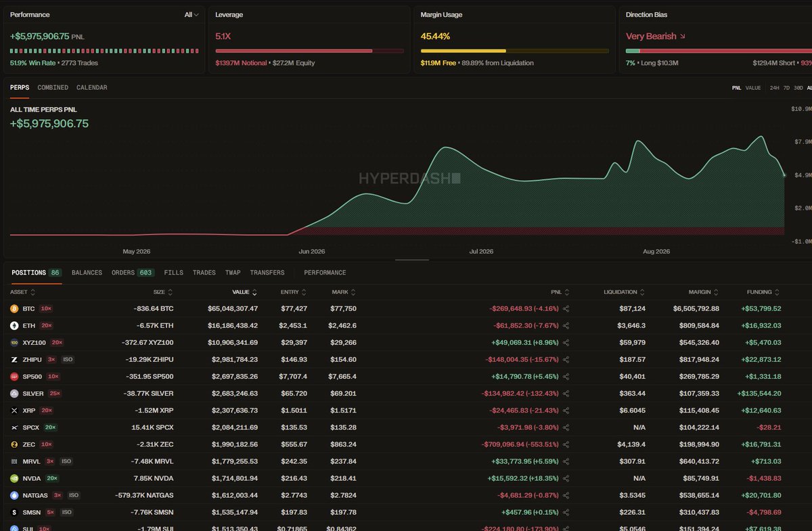The width and height of the screenshot is (812, 531).
Task: Select the CALENDAR chart tab
Action: 92,88
